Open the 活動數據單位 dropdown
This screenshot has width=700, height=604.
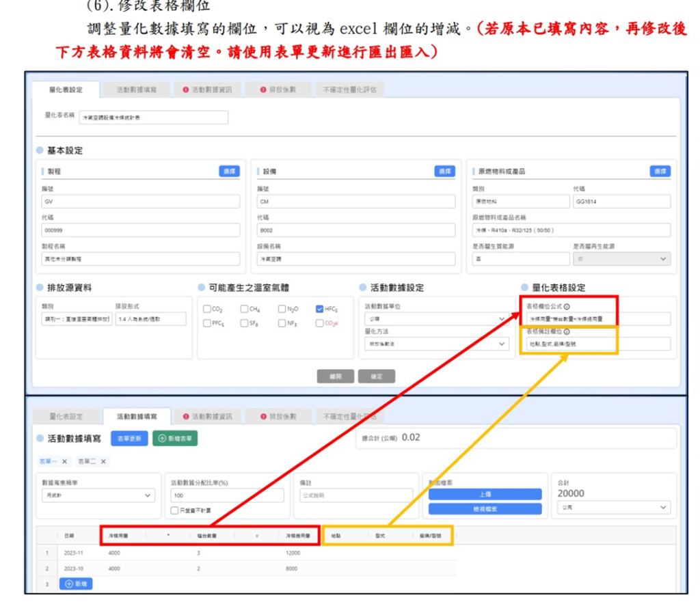[436, 319]
